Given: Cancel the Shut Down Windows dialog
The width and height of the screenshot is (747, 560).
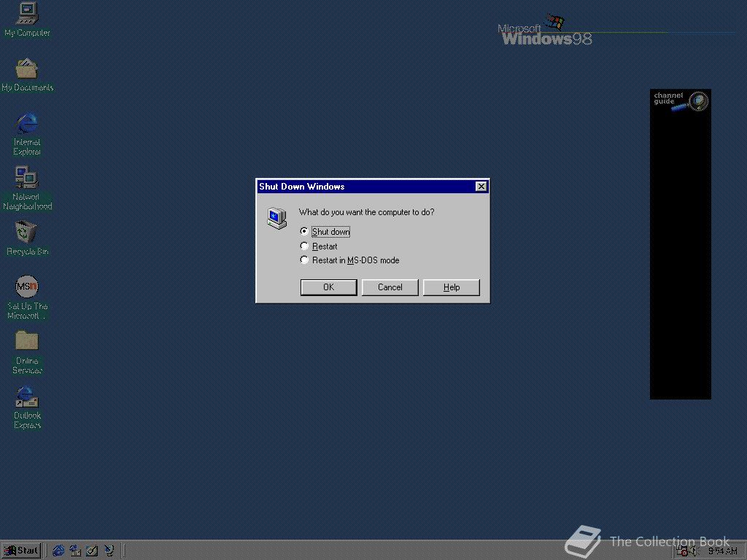Looking at the screenshot, I should point(390,287).
